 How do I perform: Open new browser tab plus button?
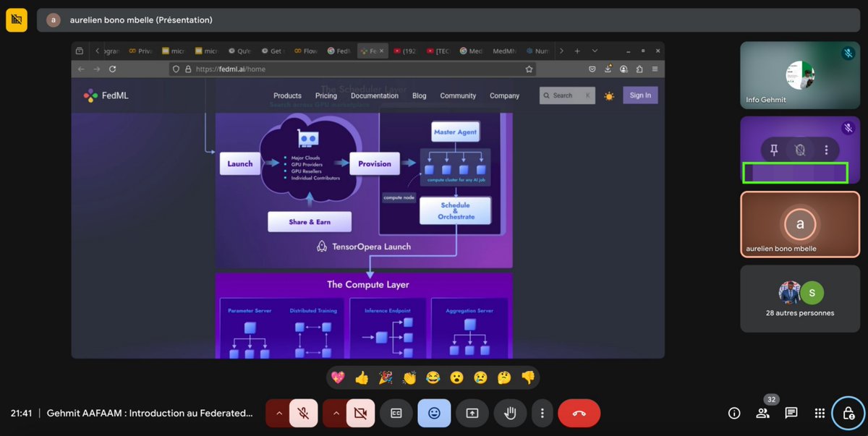click(577, 51)
